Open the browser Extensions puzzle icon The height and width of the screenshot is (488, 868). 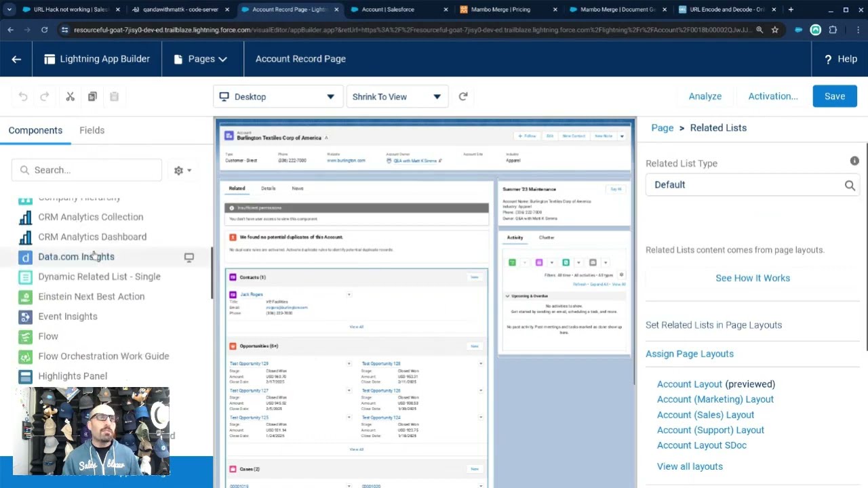(833, 30)
